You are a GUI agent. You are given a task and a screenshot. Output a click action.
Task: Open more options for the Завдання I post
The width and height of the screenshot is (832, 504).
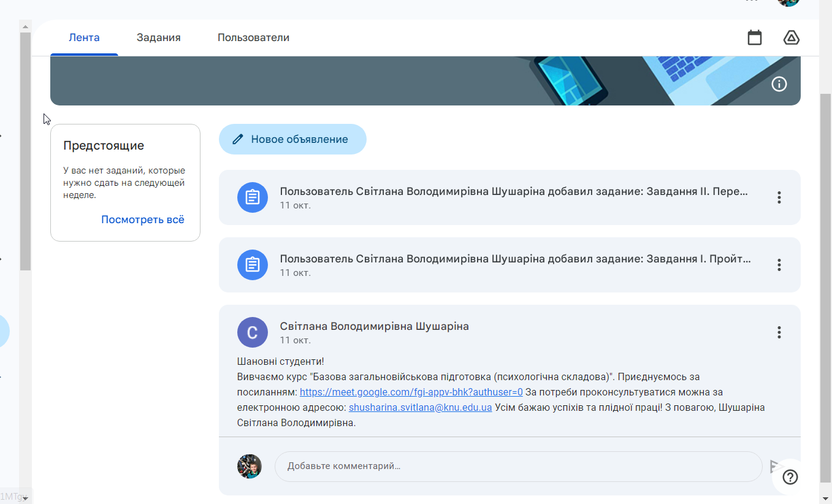(779, 265)
